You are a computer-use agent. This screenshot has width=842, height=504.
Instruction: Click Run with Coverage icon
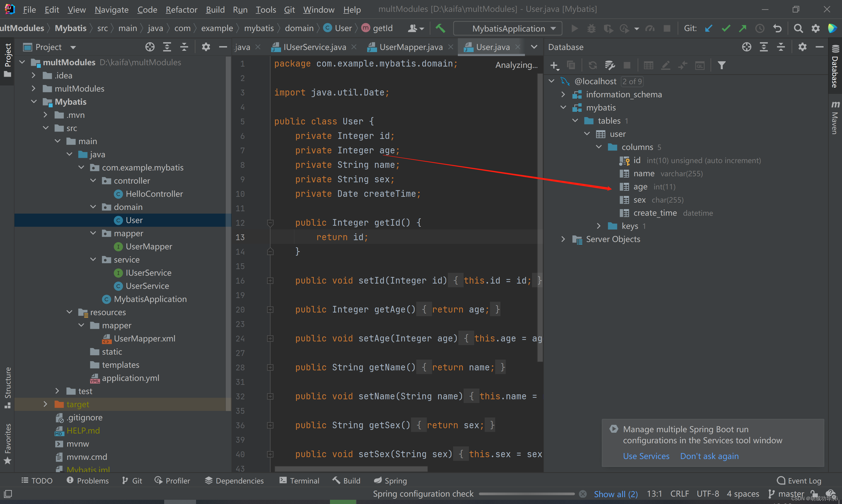(x=608, y=28)
